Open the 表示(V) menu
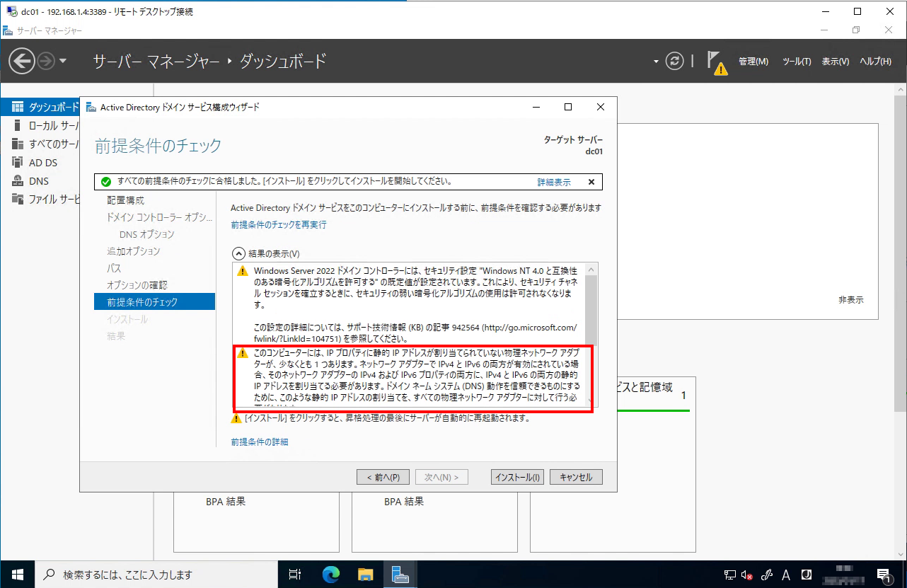This screenshot has height=588, width=907. 836,62
